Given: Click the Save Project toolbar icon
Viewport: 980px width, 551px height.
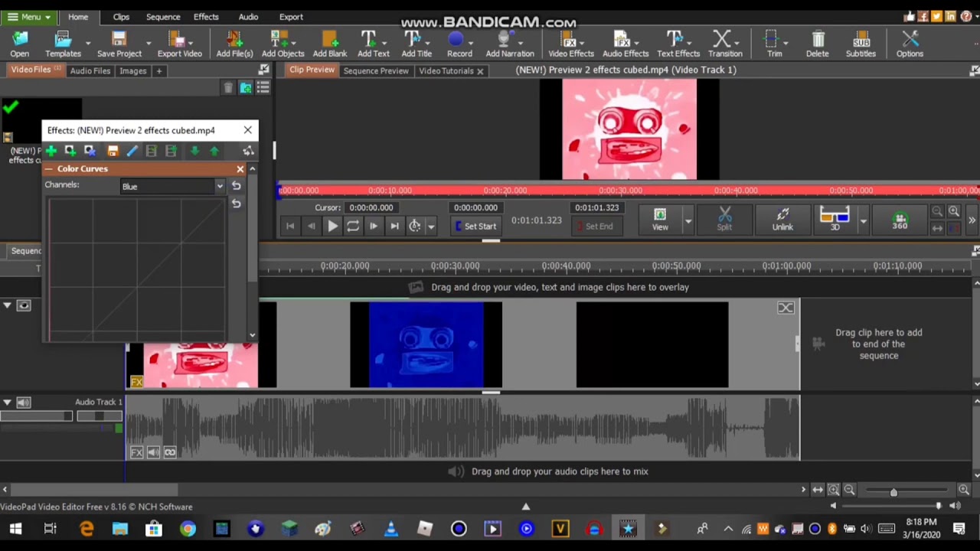Looking at the screenshot, I should click(x=119, y=44).
